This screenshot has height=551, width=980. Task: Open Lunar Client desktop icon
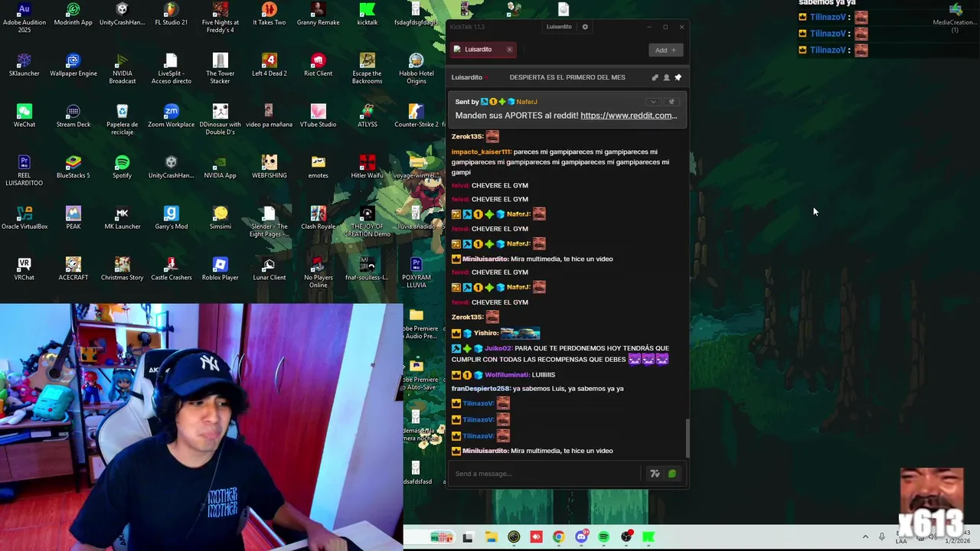pos(269,269)
